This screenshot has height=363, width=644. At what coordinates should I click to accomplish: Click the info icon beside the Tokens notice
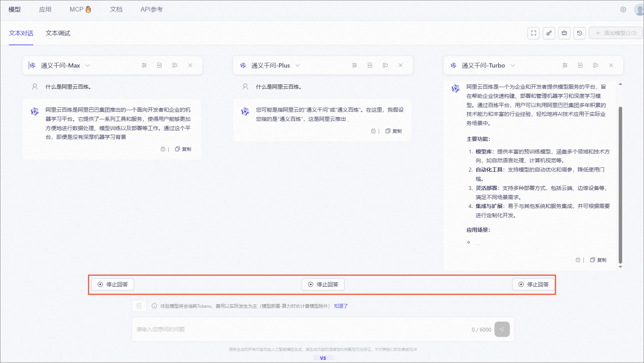tap(154, 306)
